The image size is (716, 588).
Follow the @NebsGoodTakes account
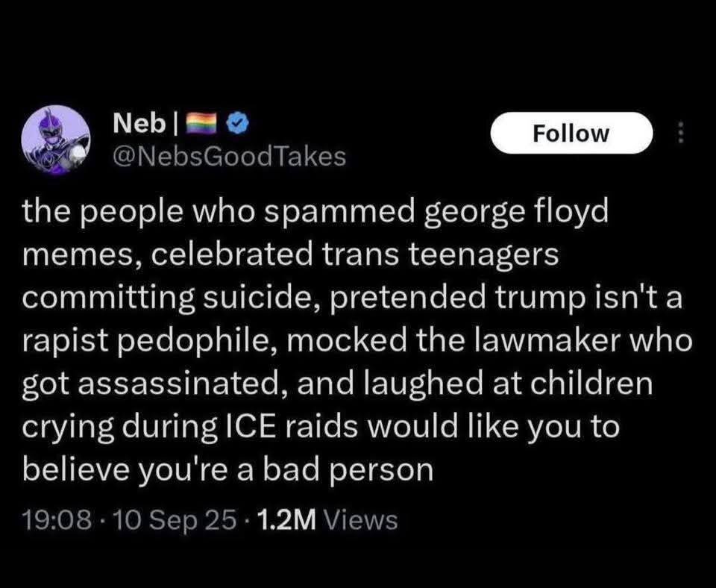point(572,133)
